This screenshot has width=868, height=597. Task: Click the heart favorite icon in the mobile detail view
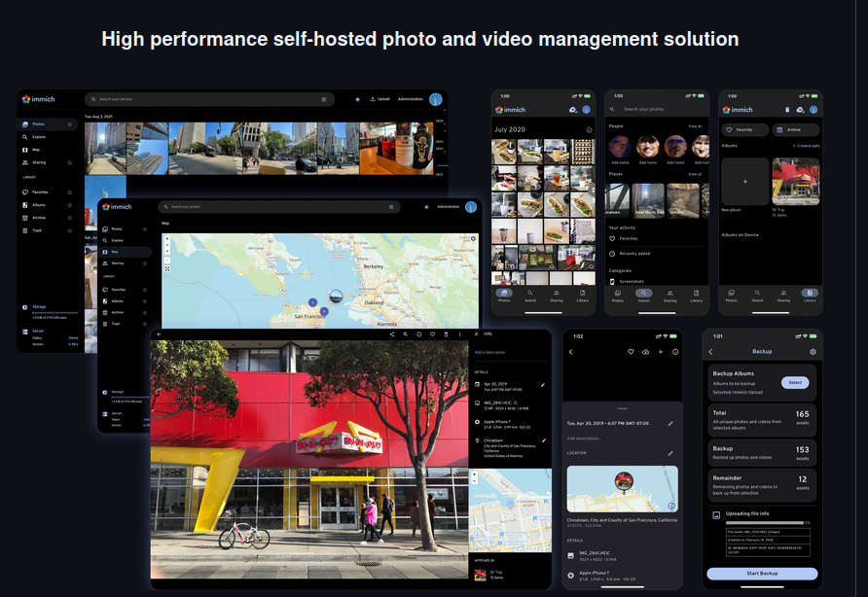click(x=631, y=352)
